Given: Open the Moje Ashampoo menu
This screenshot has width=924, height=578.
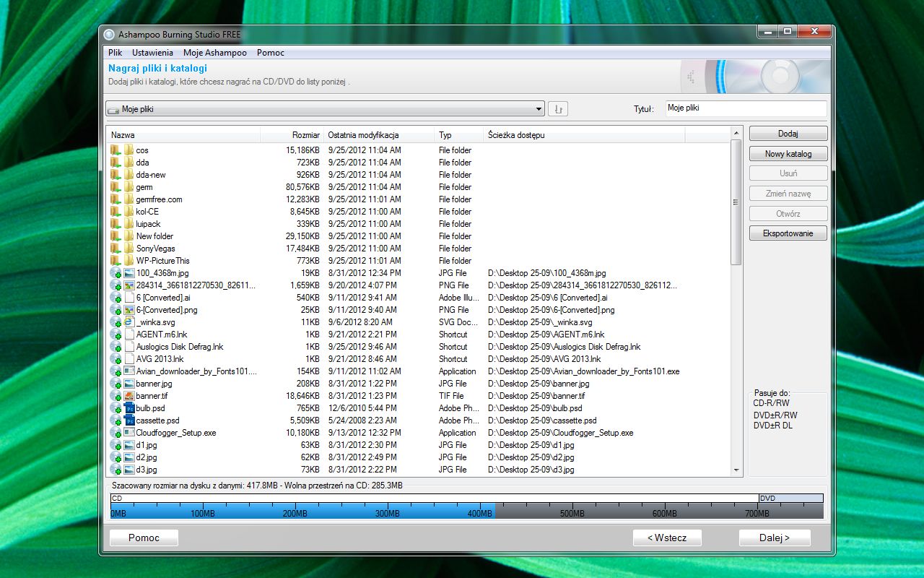Looking at the screenshot, I should click(x=215, y=53).
